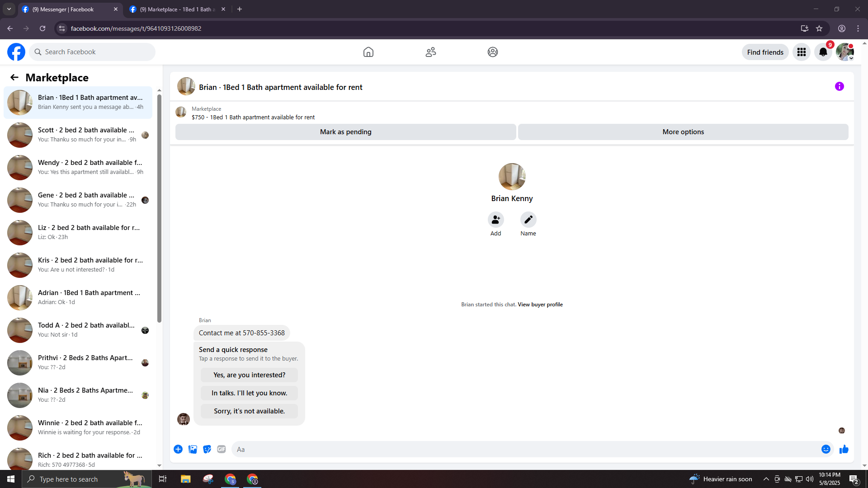
Task: Open the Groups icon in top navigation
Action: 493,52
